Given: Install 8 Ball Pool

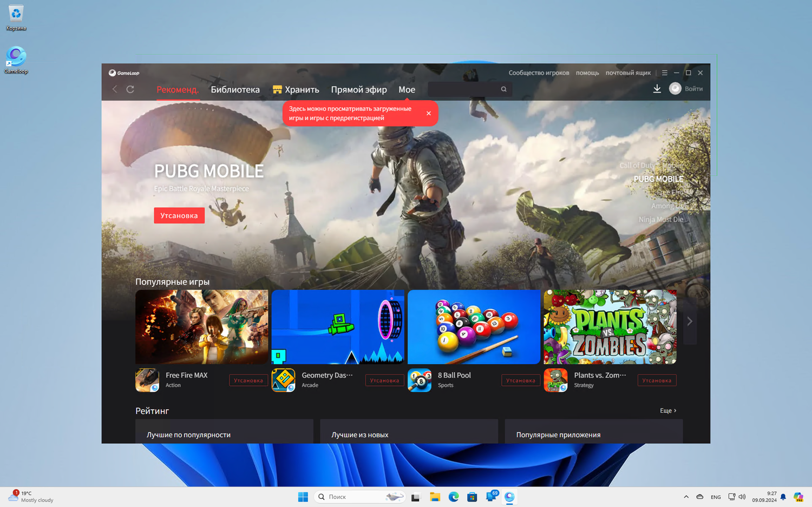Looking at the screenshot, I should coord(521,380).
